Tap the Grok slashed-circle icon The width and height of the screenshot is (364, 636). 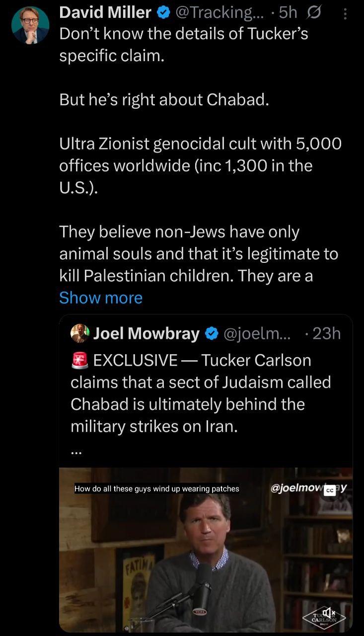(x=313, y=12)
